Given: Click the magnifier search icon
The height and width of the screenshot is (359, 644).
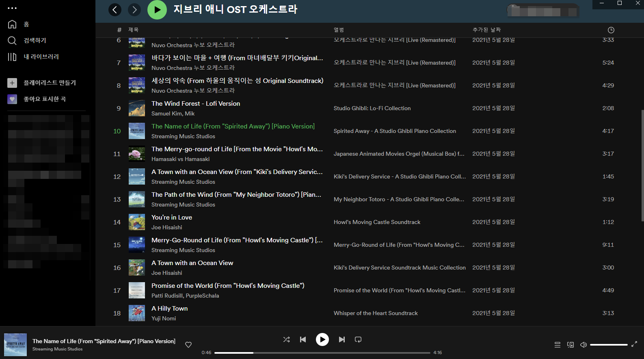Looking at the screenshot, I should pyautogui.click(x=12, y=41).
